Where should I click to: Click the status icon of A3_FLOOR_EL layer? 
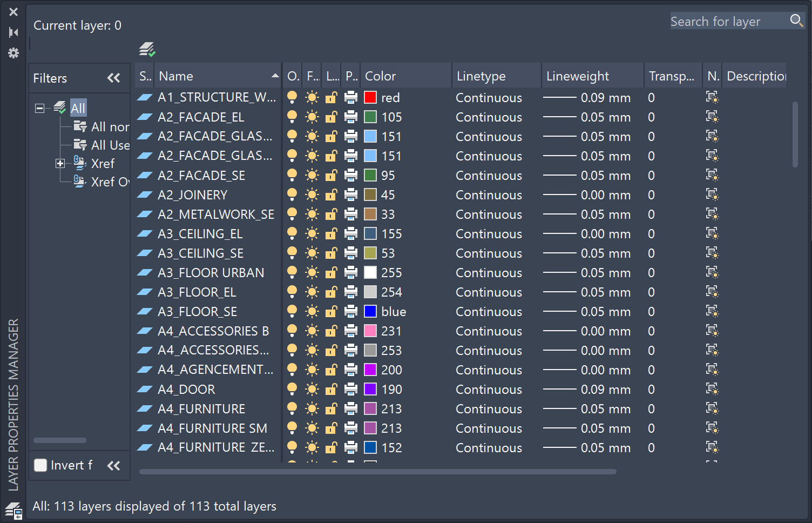coord(145,292)
